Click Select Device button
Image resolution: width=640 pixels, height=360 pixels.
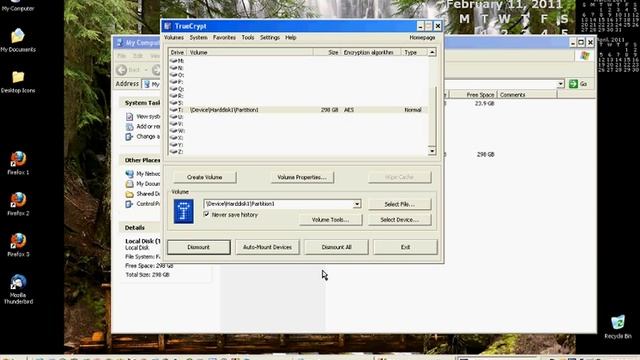click(399, 220)
